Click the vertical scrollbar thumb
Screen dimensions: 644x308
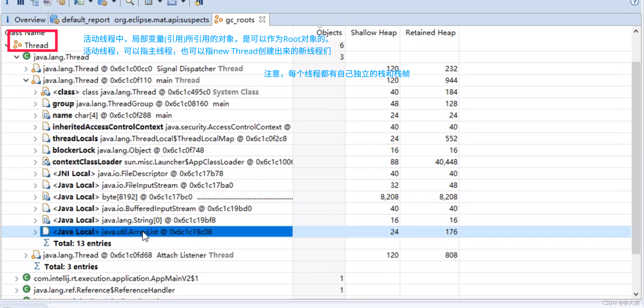point(636,158)
